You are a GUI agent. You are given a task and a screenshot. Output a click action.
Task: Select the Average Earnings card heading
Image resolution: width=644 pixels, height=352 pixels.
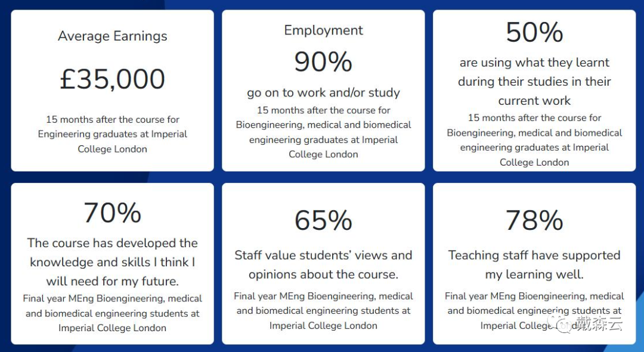coord(113,36)
